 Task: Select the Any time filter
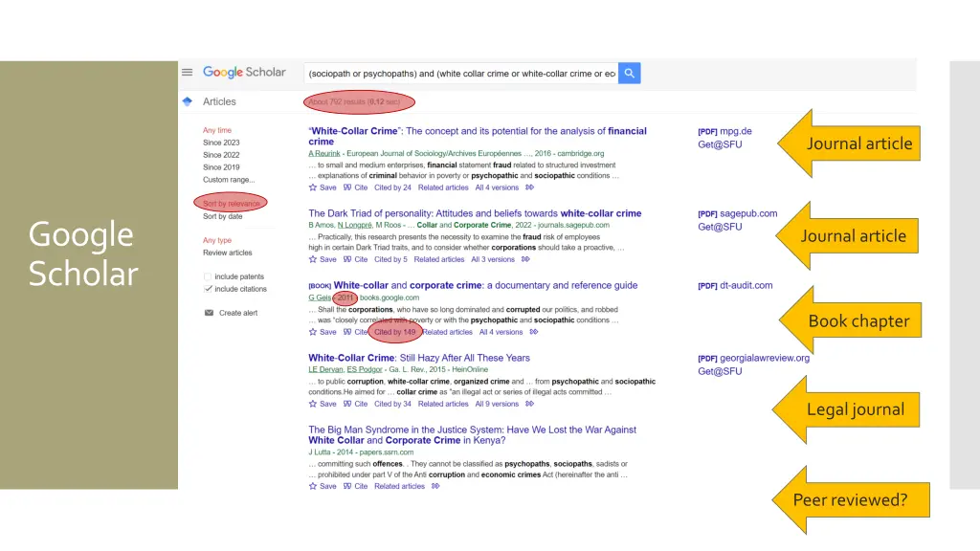(x=217, y=130)
